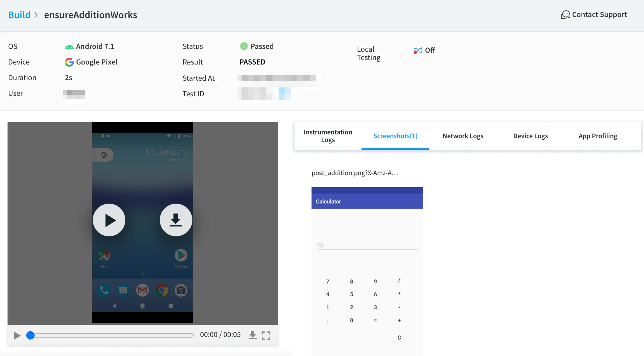Viewport: 644px width, 356px height.
Task: Download video using the player bar download icon
Action: [252, 335]
